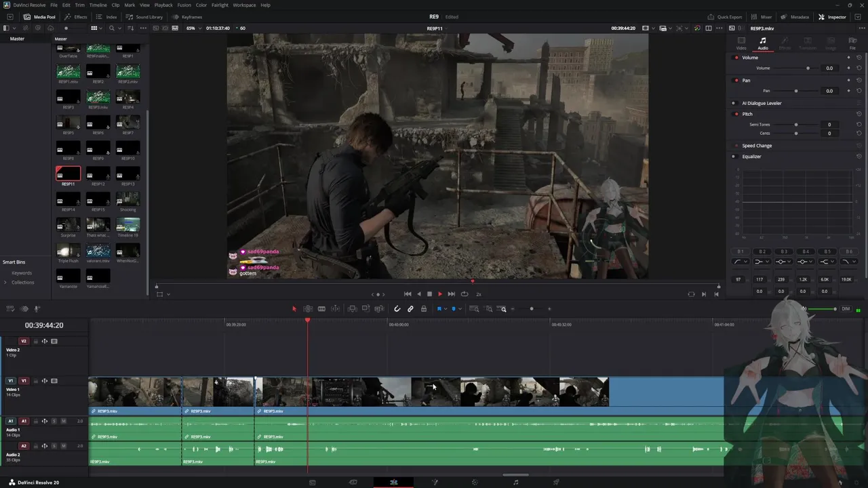The image size is (868, 488).
Task: Click the Quick Export button
Action: [724, 17]
